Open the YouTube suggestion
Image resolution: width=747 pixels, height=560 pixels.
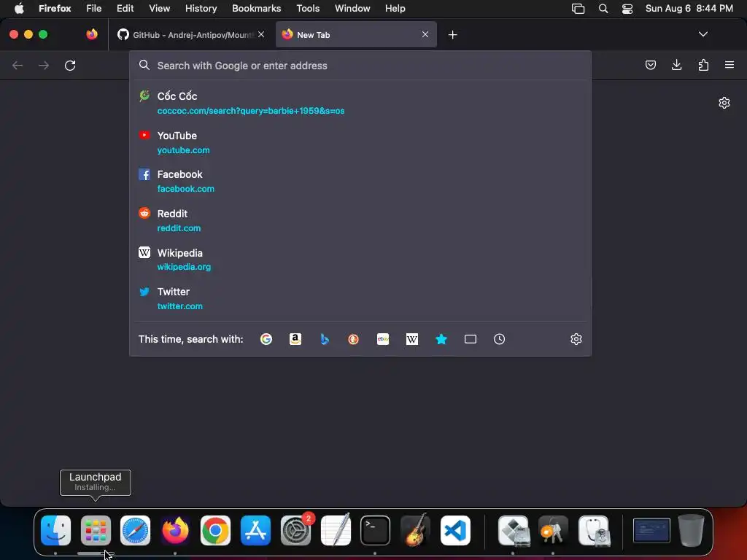pyautogui.click(x=360, y=142)
